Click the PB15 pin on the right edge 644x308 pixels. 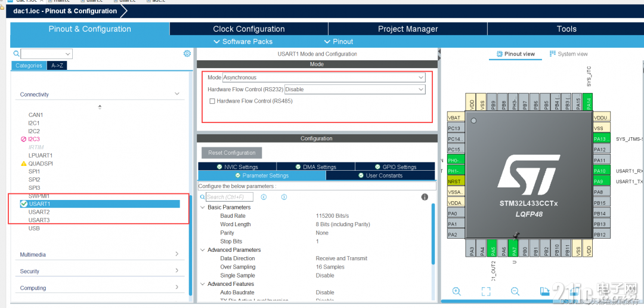[602, 203]
